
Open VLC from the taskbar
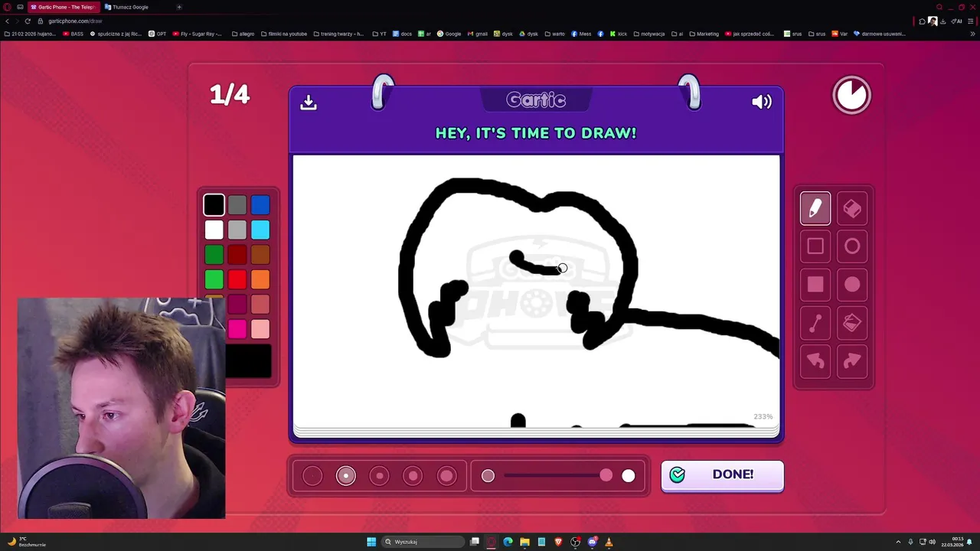click(x=609, y=542)
